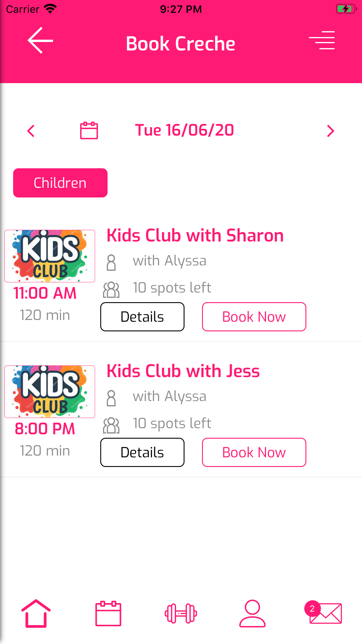
Task: Open the profile person tab
Action: point(252,613)
